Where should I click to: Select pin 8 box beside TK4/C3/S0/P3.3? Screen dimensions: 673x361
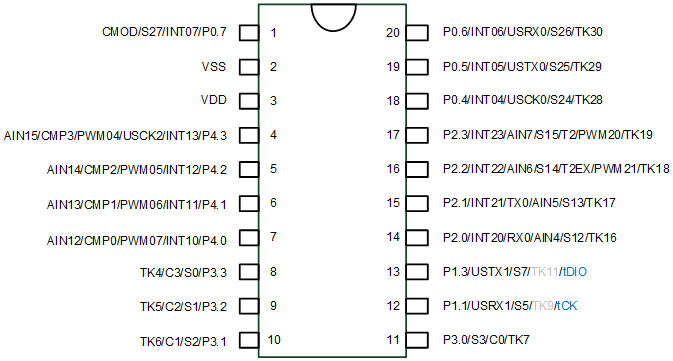249,272
